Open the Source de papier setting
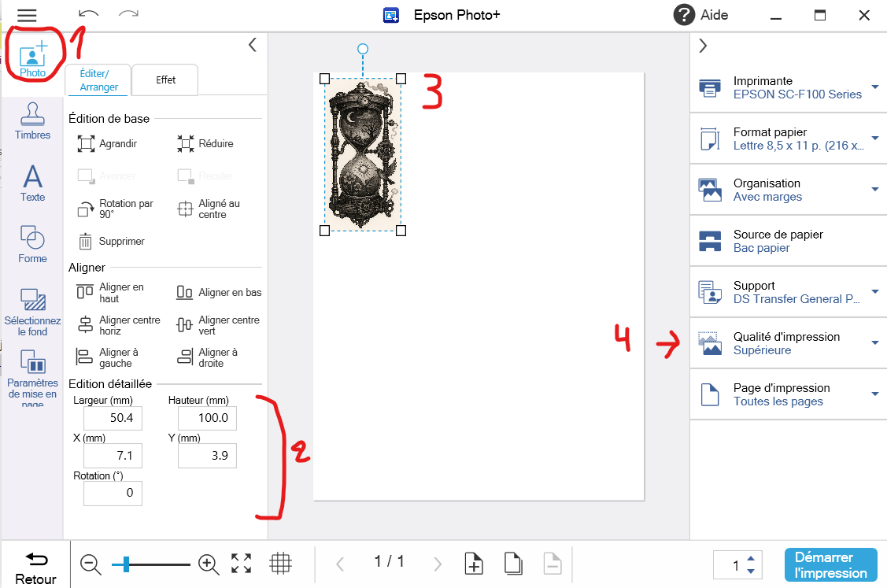 (789, 241)
